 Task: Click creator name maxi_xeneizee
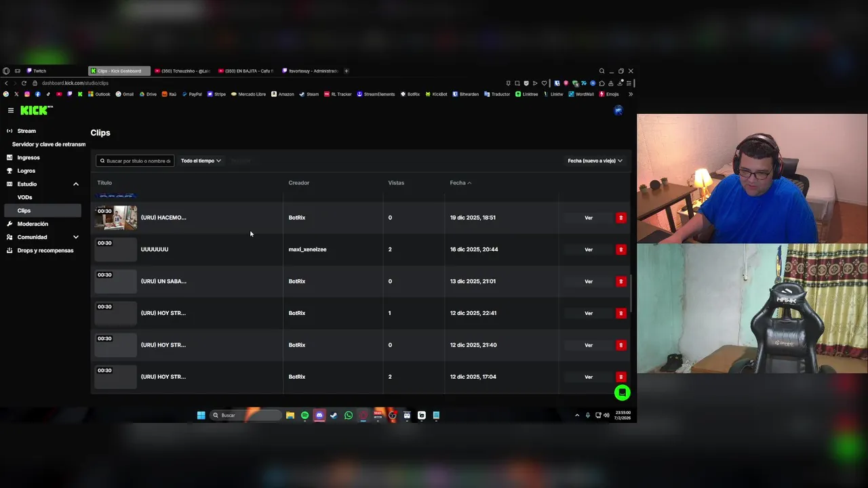pos(307,249)
